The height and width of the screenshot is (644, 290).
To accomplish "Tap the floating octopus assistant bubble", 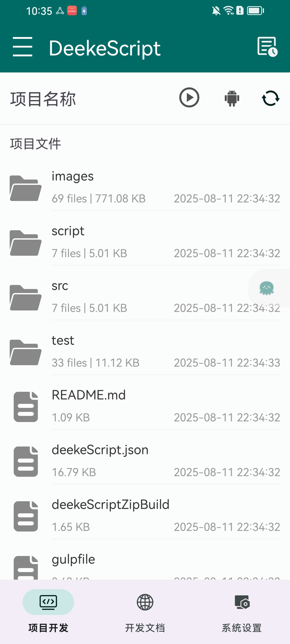I will [x=266, y=288].
